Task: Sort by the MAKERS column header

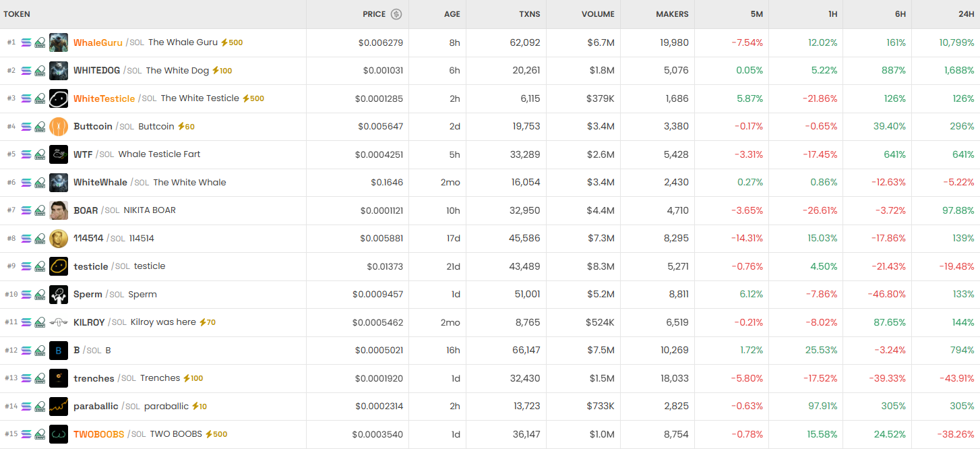Action: (672, 14)
